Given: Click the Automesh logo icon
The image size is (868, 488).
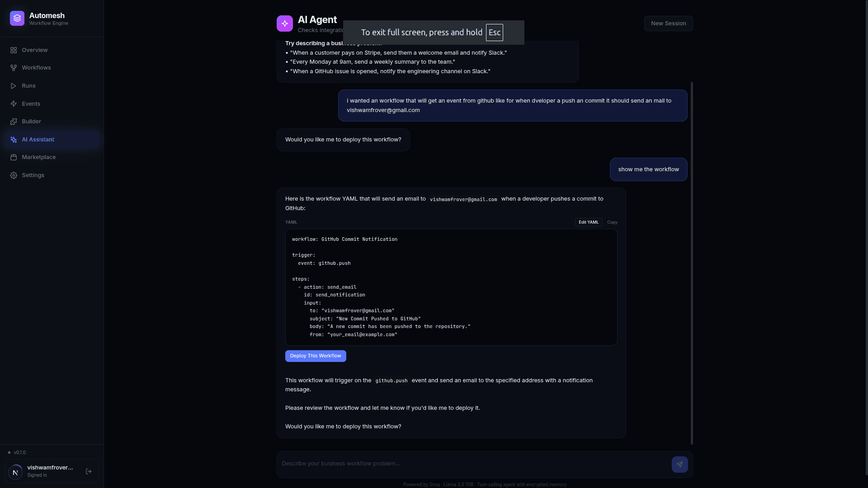Looking at the screenshot, I should click(x=17, y=19).
